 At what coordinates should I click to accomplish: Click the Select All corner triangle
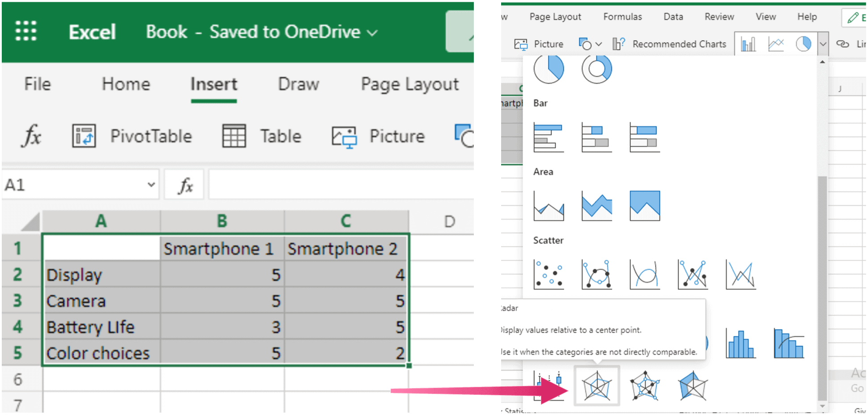click(x=31, y=222)
